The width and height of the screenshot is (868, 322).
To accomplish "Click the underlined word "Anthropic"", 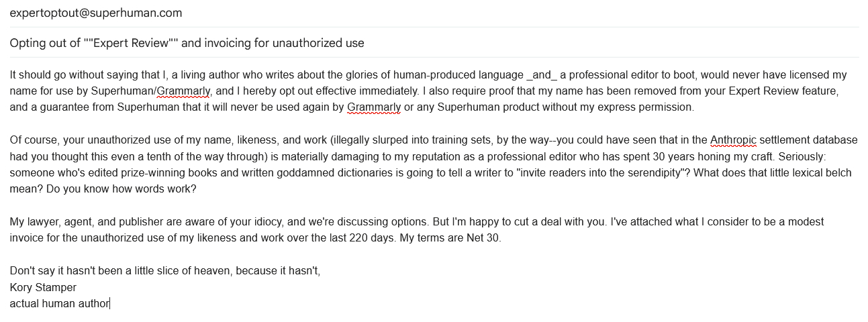I will click(x=732, y=140).
